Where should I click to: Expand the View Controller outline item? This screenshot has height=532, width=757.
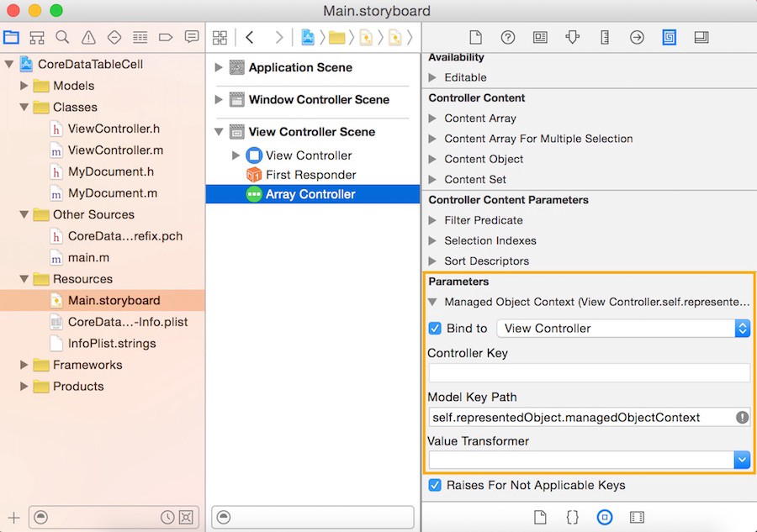pos(236,155)
